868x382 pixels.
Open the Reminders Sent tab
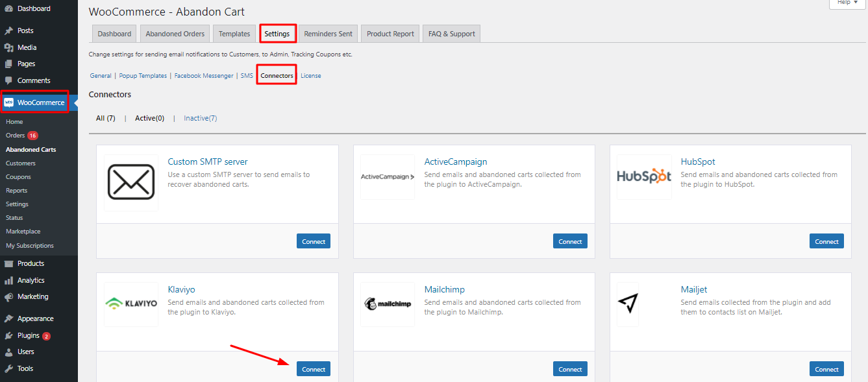click(x=329, y=34)
